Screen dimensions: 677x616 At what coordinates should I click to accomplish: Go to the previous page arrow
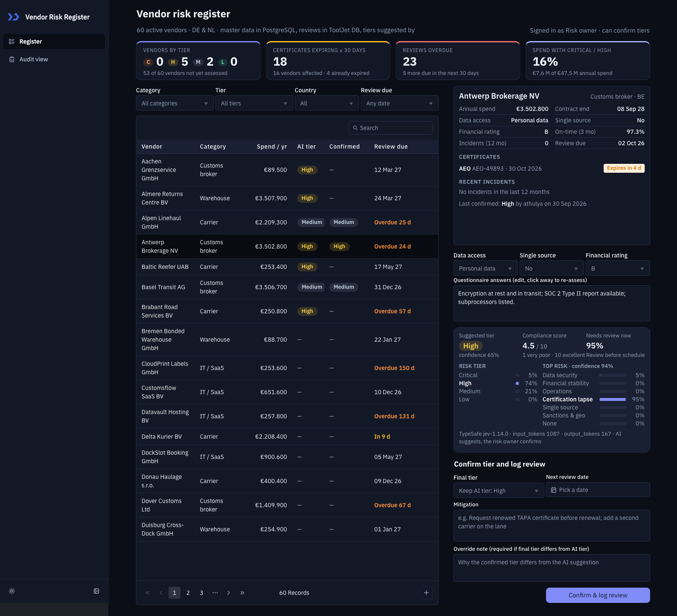pyautogui.click(x=161, y=593)
